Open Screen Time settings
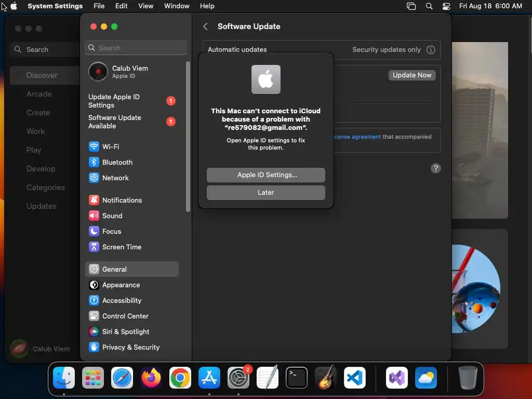This screenshot has height=399, width=532. tap(131, 247)
